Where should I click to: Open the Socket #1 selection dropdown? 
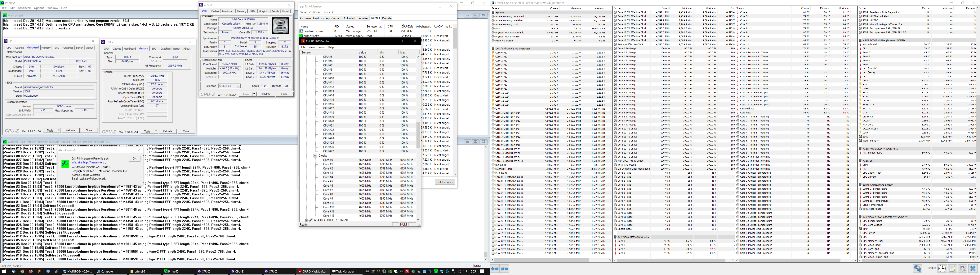(x=238, y=86)
